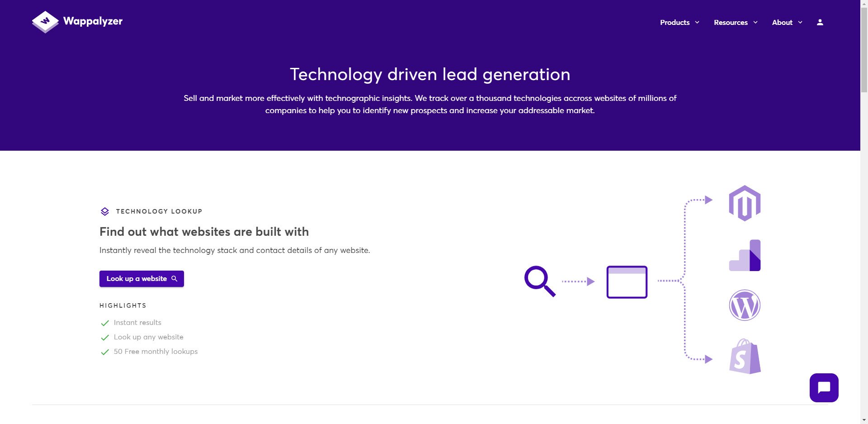Viewport: 868px width, 424px height.
Task: Click the "Instant results" text
Action: pos(137,323)
